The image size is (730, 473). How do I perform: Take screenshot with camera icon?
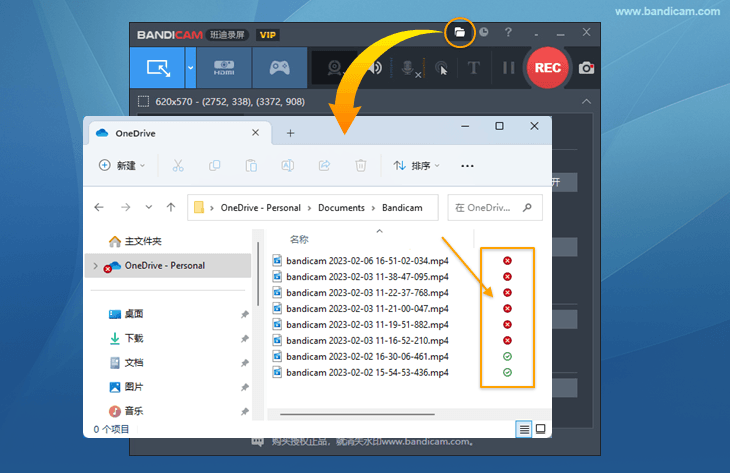[x=586, y=68]
